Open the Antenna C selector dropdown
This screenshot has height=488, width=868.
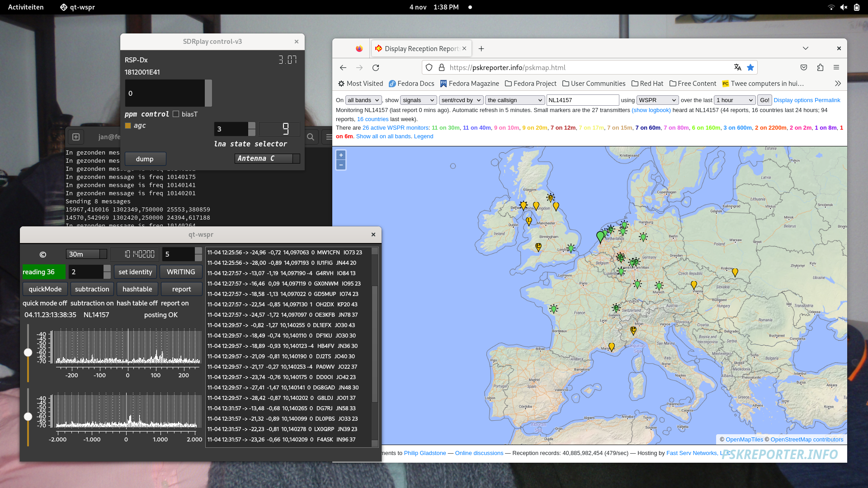(x=267, y=159)
